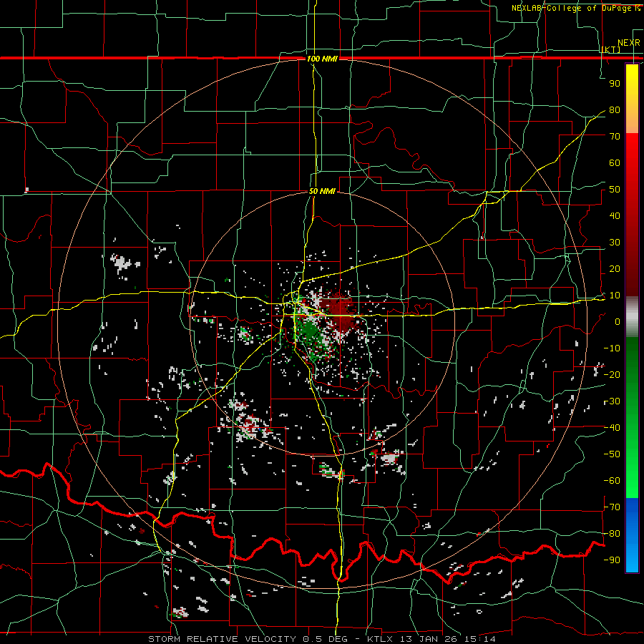Click the 70 value on velocity scale

(x=615, y=137)
